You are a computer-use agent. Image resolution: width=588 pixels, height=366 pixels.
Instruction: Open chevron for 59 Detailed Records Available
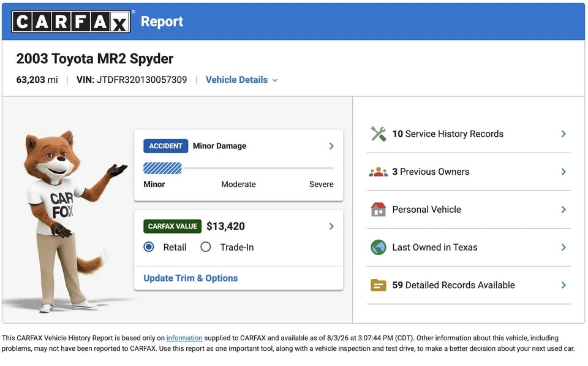click(563, 285)
